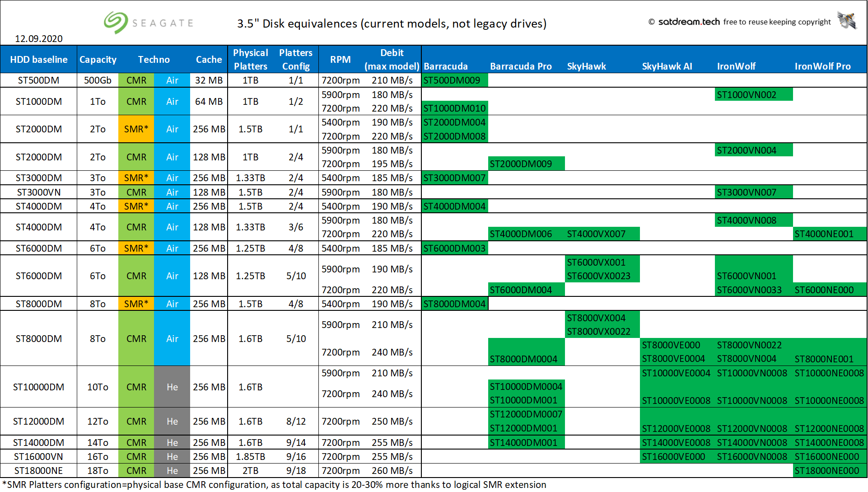Click the HDD baseline column header
The width and height of the screenshot is (868, 492).
(39, 60)
